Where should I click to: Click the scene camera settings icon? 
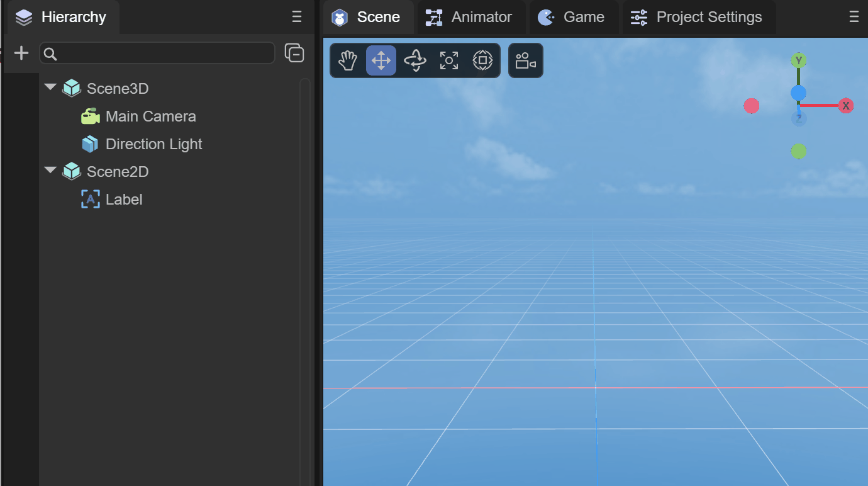click(x=525, y=60)
